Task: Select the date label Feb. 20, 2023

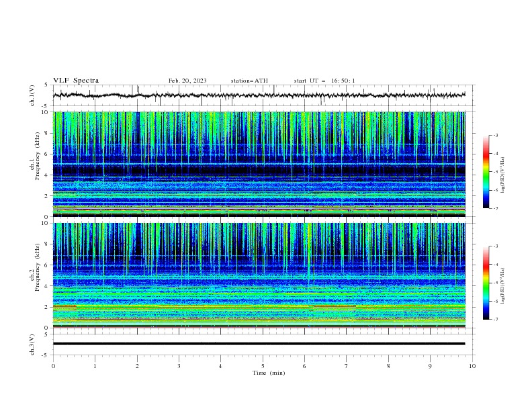Action: [x=187, y=81]
